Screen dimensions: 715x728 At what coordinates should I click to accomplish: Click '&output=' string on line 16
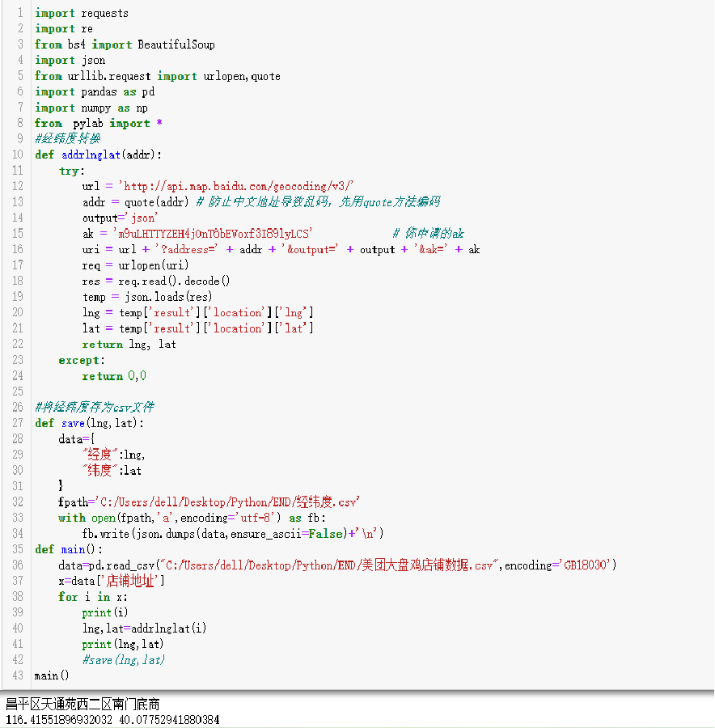click(309, 250)
